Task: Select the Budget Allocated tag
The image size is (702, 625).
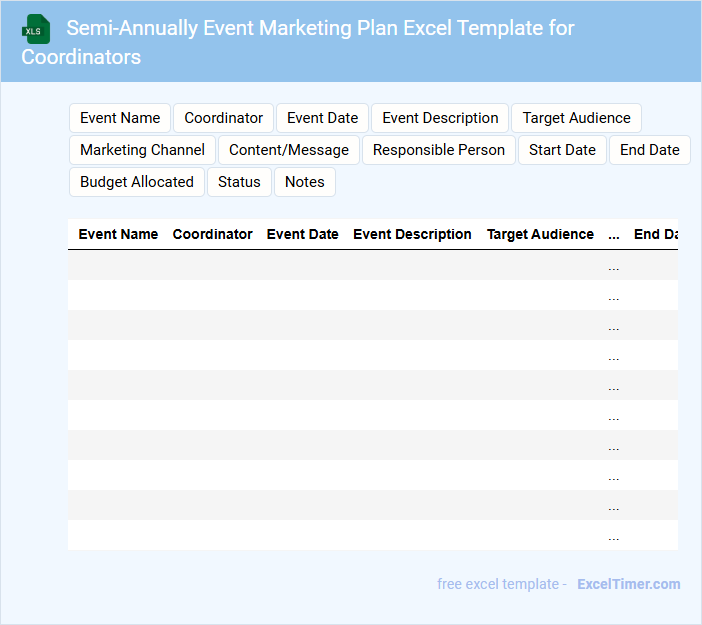Action: pyautogui.click(x=137, y=182)
